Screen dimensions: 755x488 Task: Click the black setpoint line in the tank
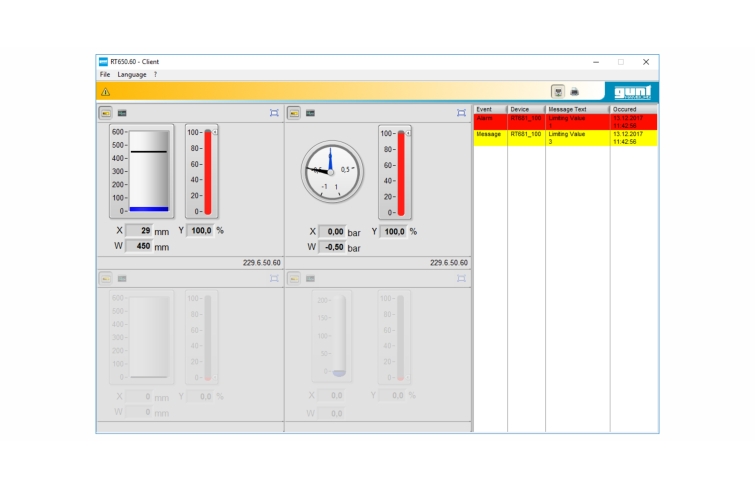tap(149, 152)
